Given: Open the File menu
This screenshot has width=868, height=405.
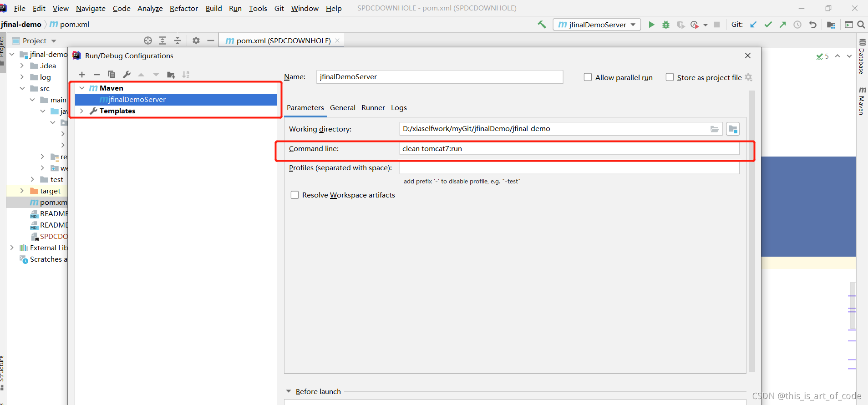Looking at the screenshot, I should coord(20,8).
